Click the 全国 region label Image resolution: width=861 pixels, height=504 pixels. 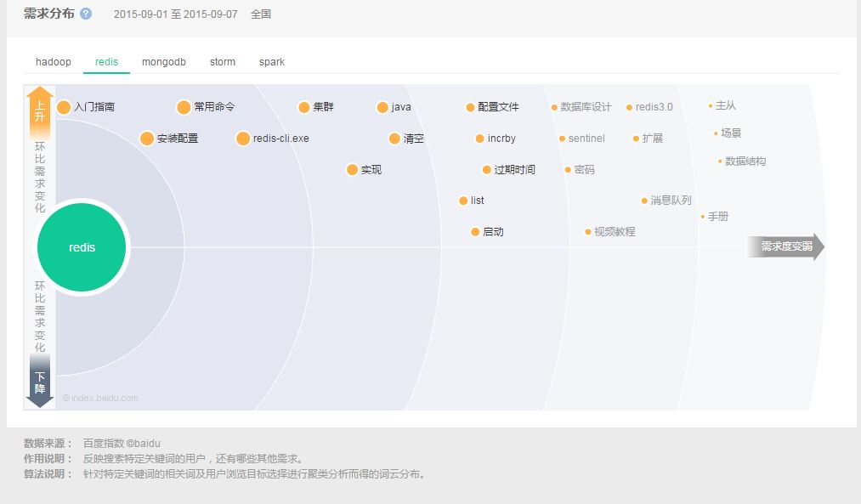pos(261,14)
